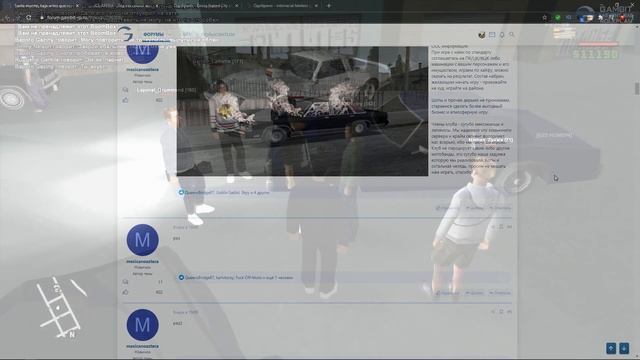Switch to the second browser tab
The height and width of the screenshot is (360, 640).
tap(122, 6)
